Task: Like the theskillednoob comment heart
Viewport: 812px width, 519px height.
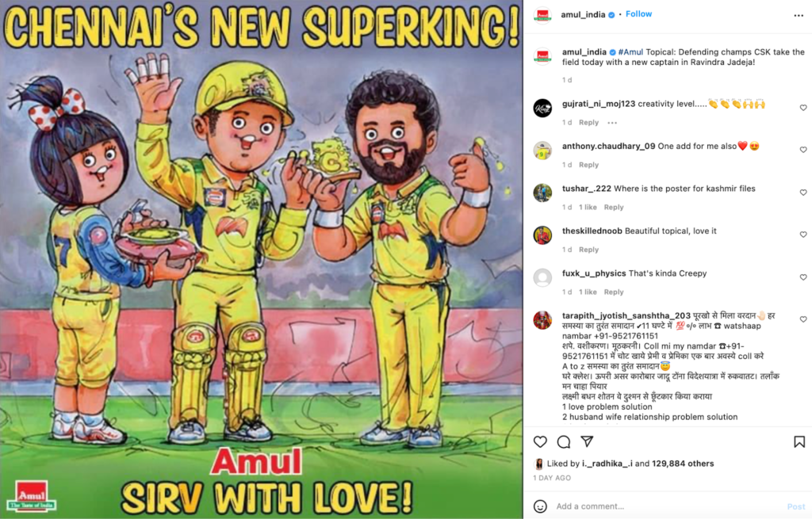Action: click(x=803, y=235)
